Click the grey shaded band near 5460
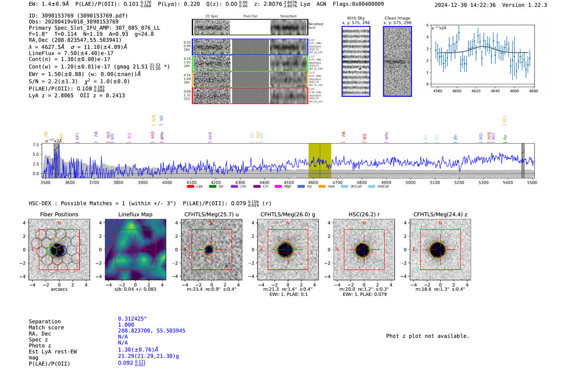Screen dimensions: 576x392 point(523,160)
